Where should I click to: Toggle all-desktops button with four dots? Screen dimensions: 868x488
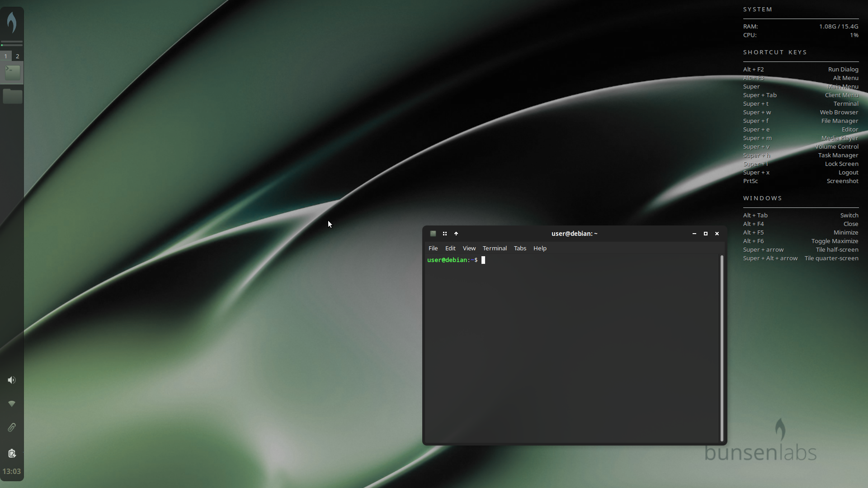point(445,234)
